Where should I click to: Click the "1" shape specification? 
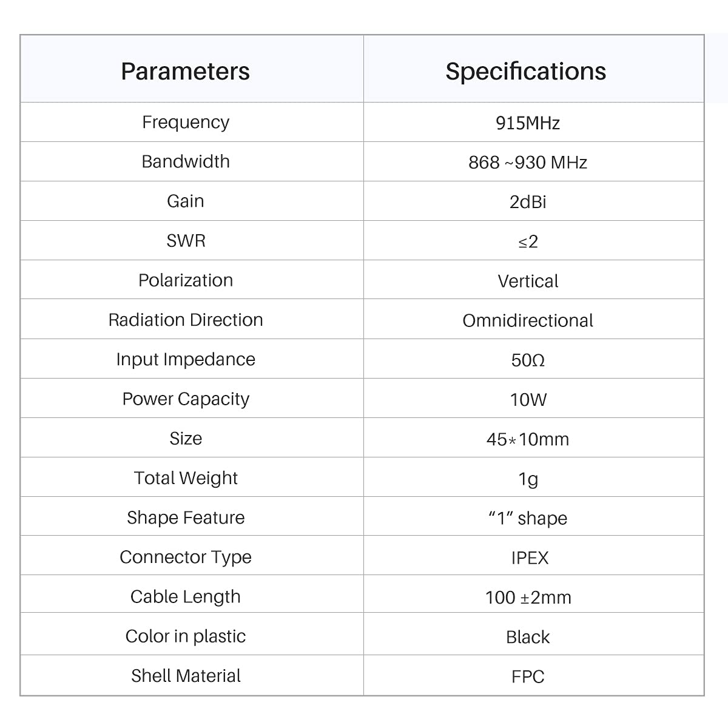pos(528,518)
